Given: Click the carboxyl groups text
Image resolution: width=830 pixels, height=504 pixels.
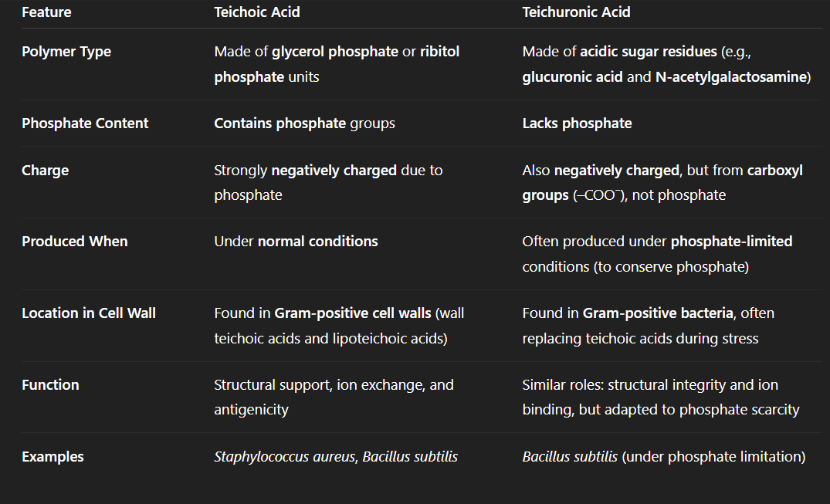Looking at the screenshot, I should click(662, 183).
